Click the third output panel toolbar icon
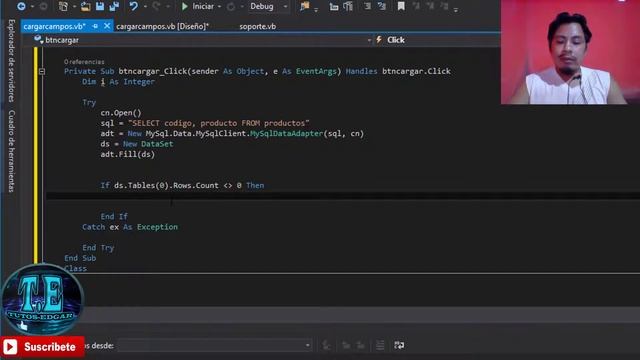Screen dimensions: 640x360 (360, 345)
